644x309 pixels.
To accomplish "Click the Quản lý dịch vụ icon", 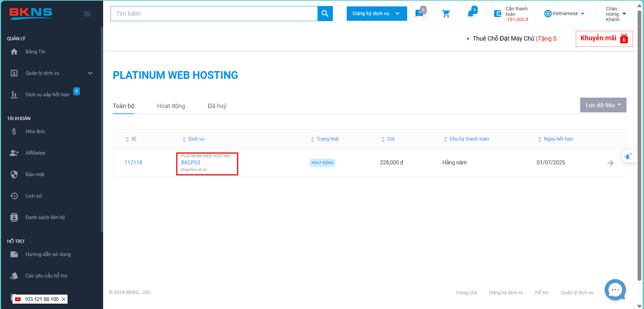I will (14, 73).
